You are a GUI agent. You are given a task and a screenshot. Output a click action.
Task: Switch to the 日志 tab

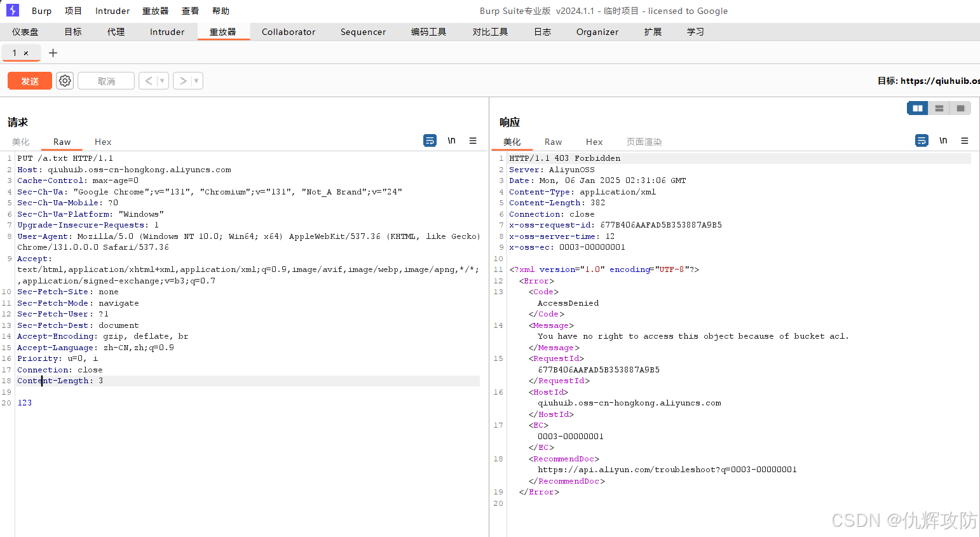pos(543,32)
